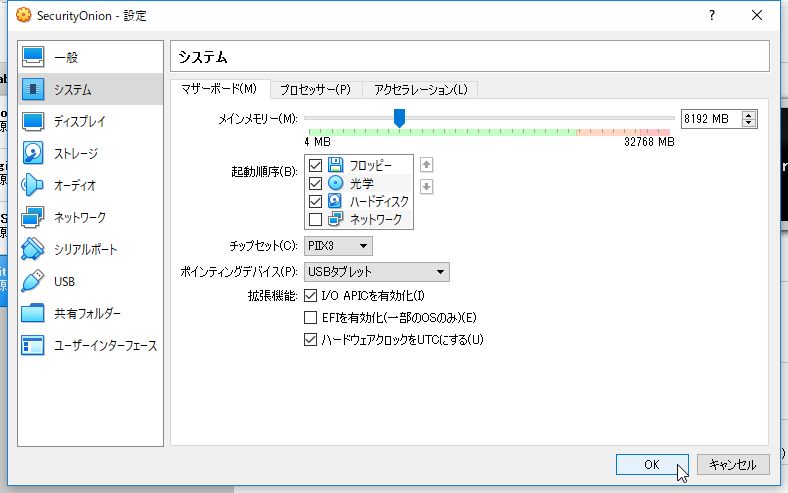The height and width of the screenshot is (493, 788).
Task: Click the 4 MB minimum label
Action: (x=317, y=142)
